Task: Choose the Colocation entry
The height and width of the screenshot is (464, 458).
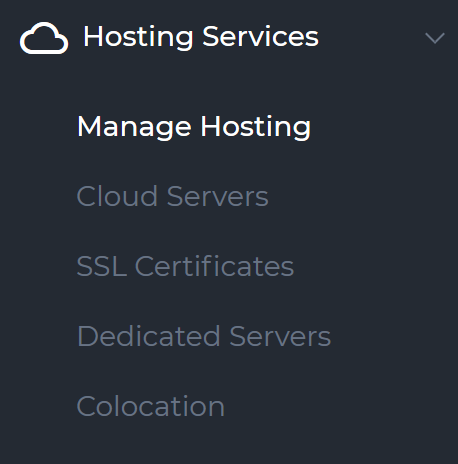Action: tap(151, 406)
